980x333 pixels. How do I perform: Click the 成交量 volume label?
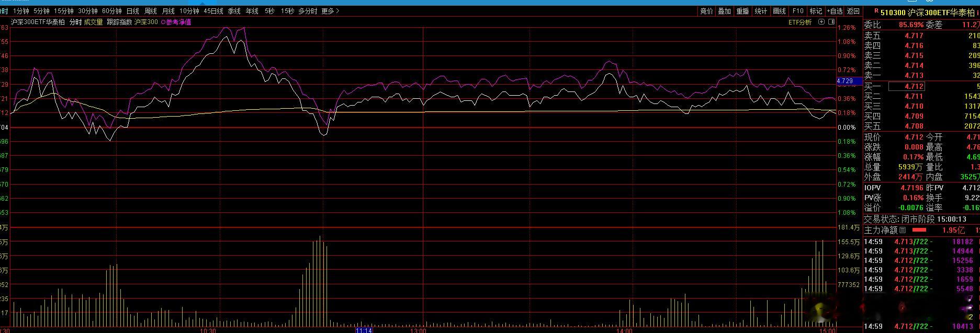tap(94, 22)
